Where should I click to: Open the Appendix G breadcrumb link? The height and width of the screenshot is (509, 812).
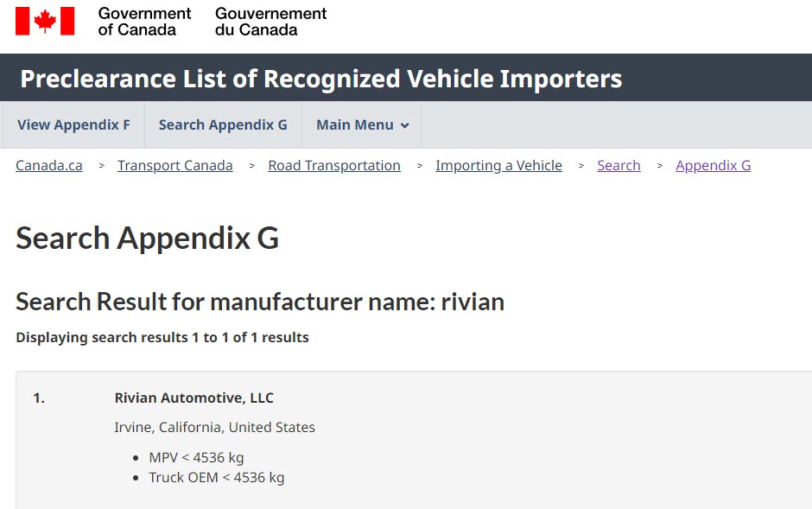pos(713,165)
